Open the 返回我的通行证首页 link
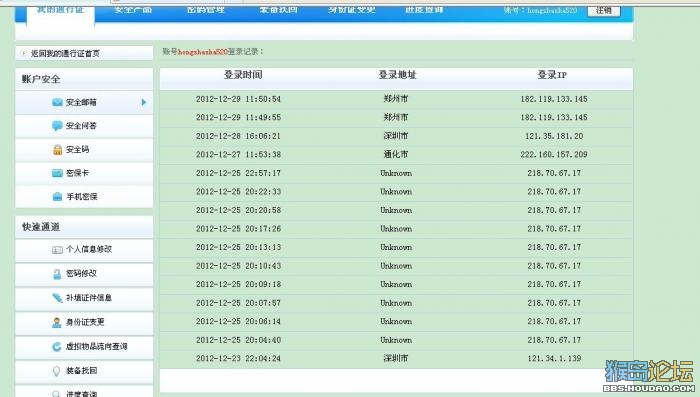Screen dimensions: 700x397 pos(65,54)
